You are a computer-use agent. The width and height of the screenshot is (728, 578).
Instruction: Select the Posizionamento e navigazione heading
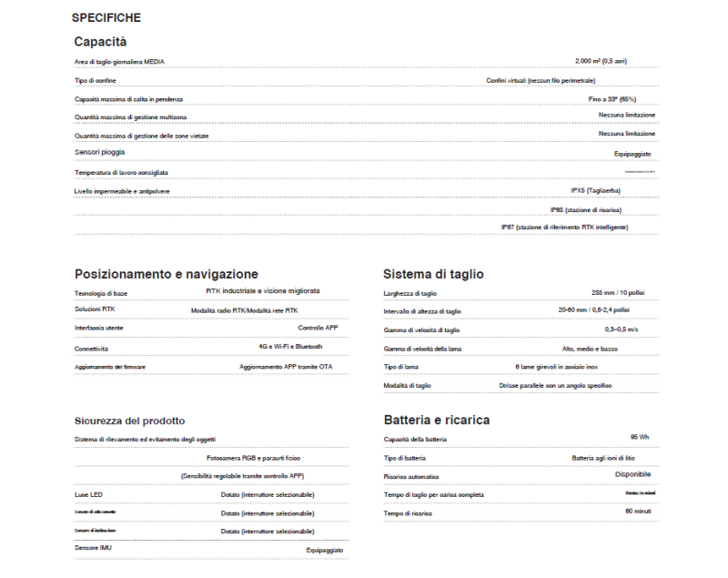pos(167,274)
